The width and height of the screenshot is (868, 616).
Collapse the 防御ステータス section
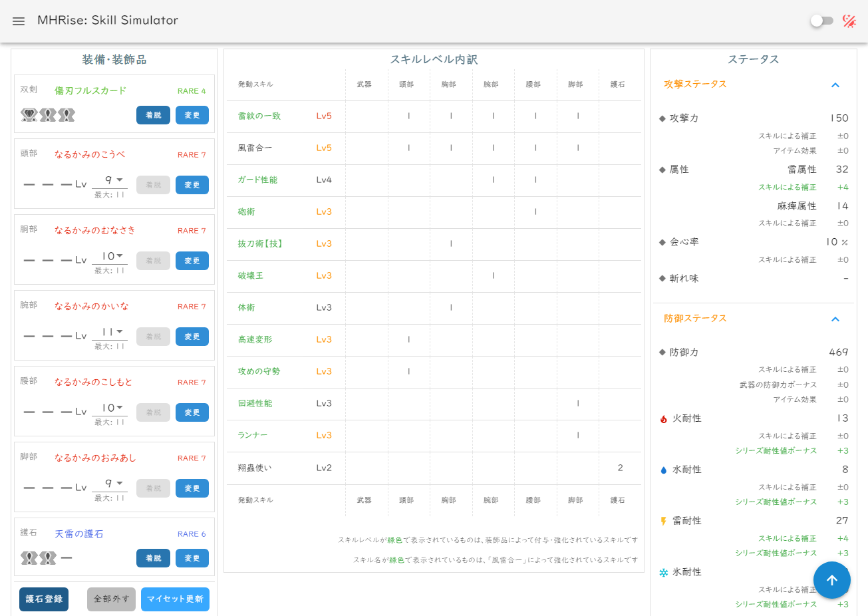tap(835, 319)
